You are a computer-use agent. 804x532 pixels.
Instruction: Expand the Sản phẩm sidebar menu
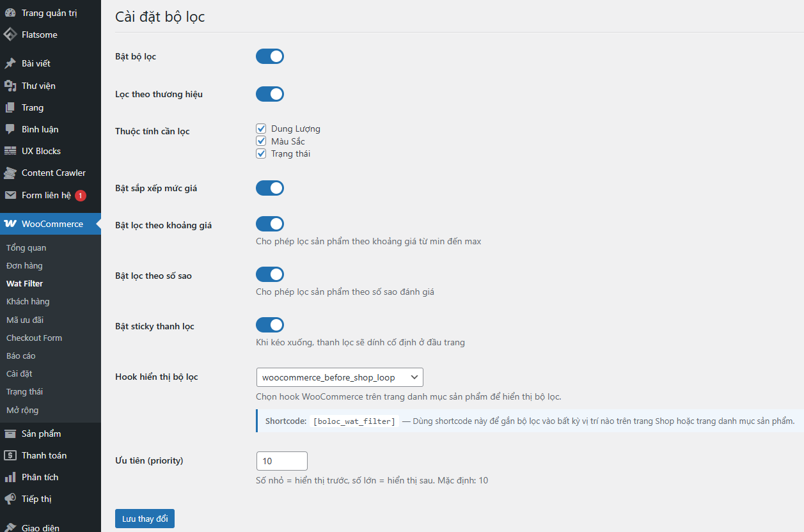point(41,434)
